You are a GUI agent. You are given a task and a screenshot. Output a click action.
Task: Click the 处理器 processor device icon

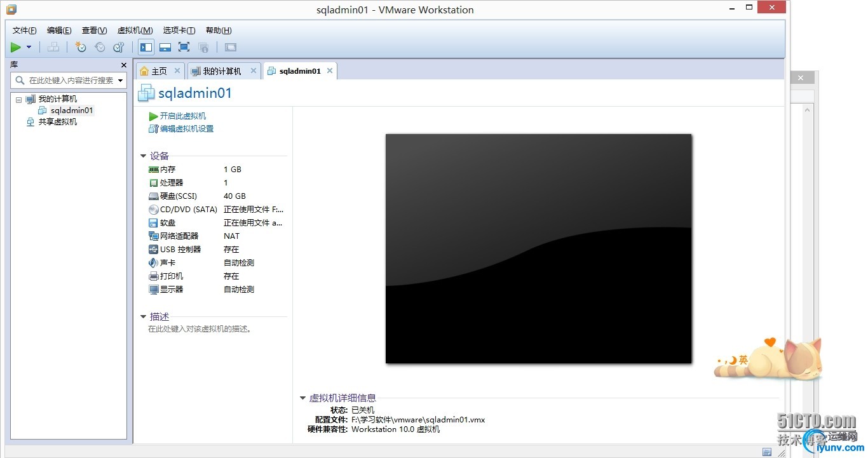click(x=153, y=183)
